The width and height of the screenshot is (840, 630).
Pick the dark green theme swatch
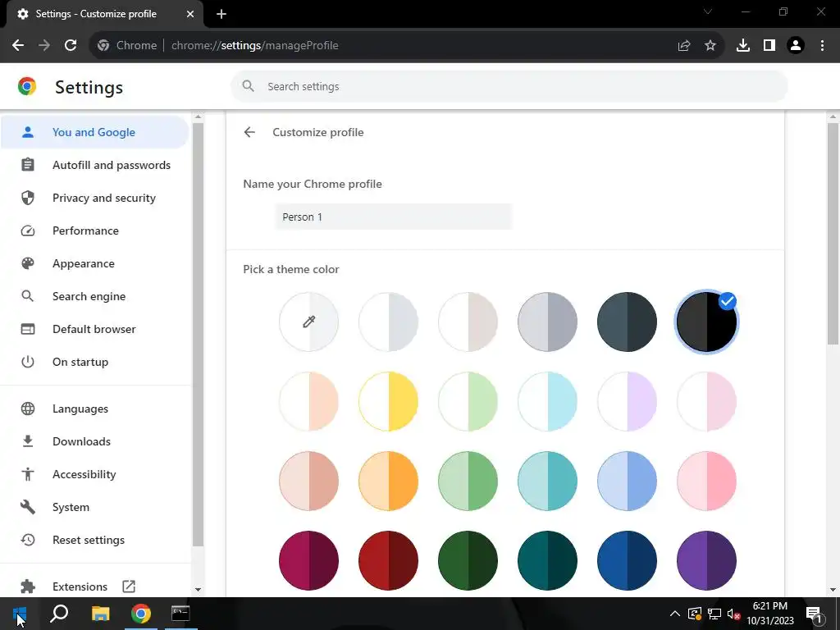point(468,560)
